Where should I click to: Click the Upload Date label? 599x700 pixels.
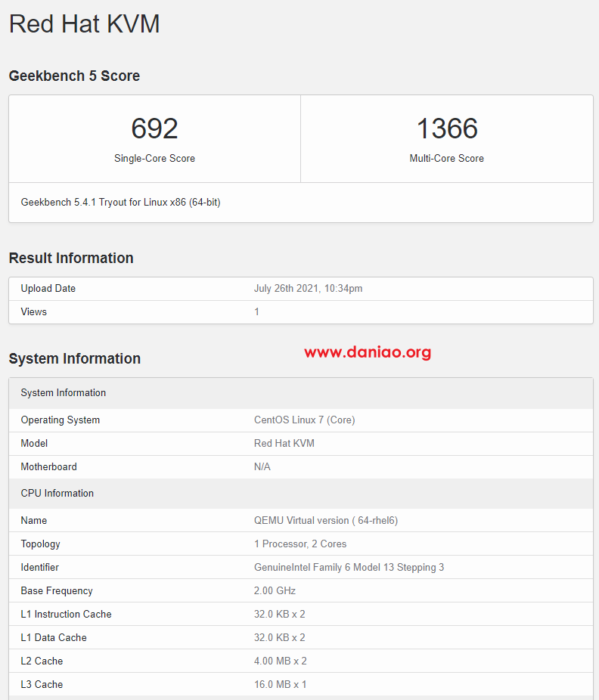(48, 289)
